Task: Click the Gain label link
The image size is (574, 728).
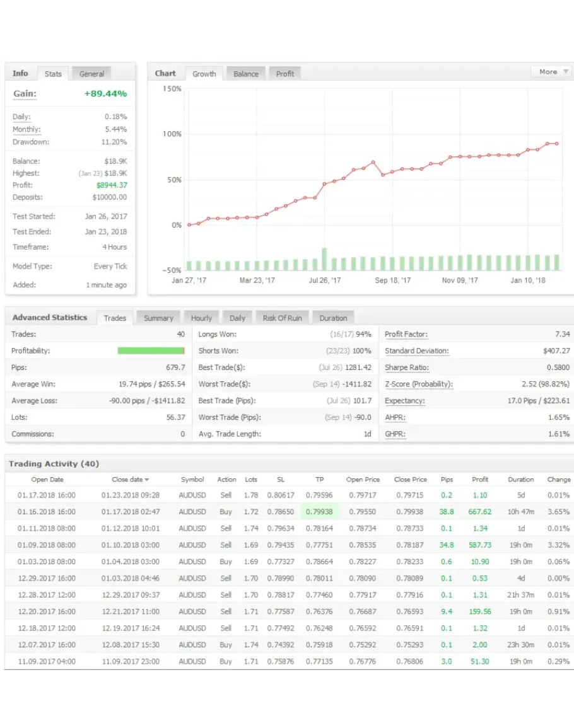Action: click(25, 94)
